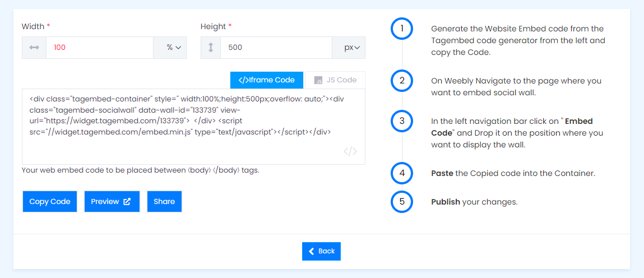Click the horizontal width arrow icon
The image size is (644, 278).
point(34,48)
